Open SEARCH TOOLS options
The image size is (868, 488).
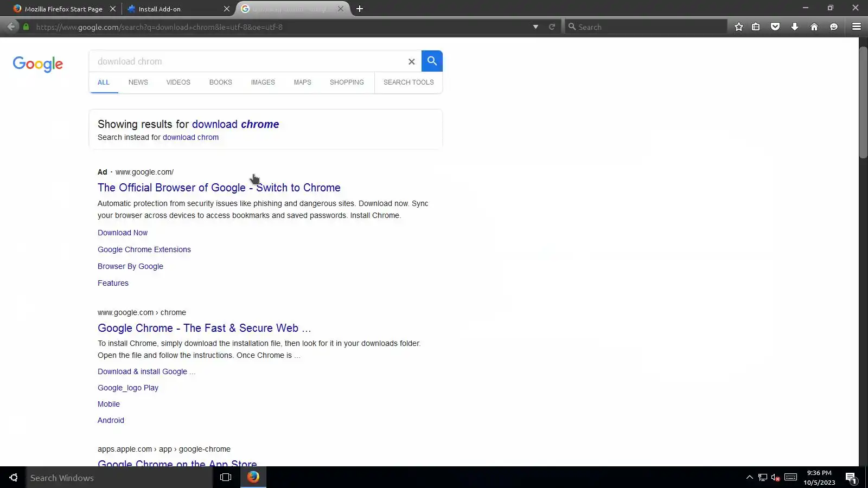point(409,82)
